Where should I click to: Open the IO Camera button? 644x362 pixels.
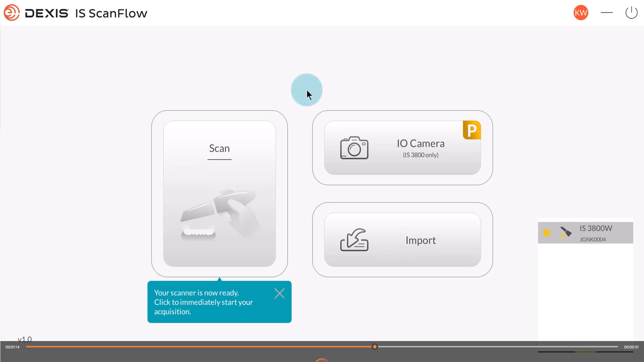point(402,147)
